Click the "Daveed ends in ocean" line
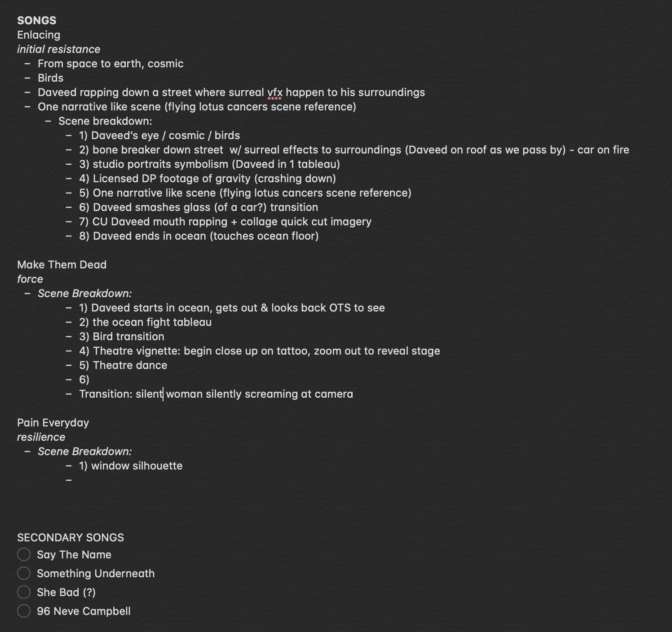The image size is (672, 632). 199,236
